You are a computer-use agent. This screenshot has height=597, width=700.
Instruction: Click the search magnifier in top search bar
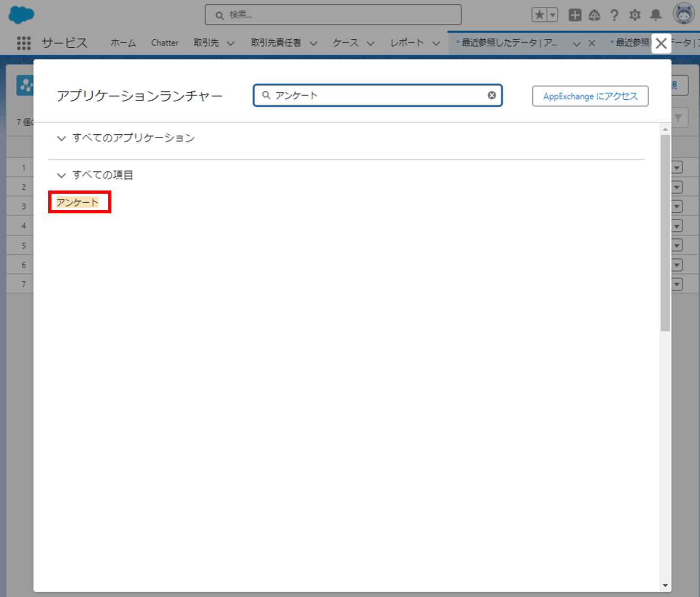tap(220, 15)
